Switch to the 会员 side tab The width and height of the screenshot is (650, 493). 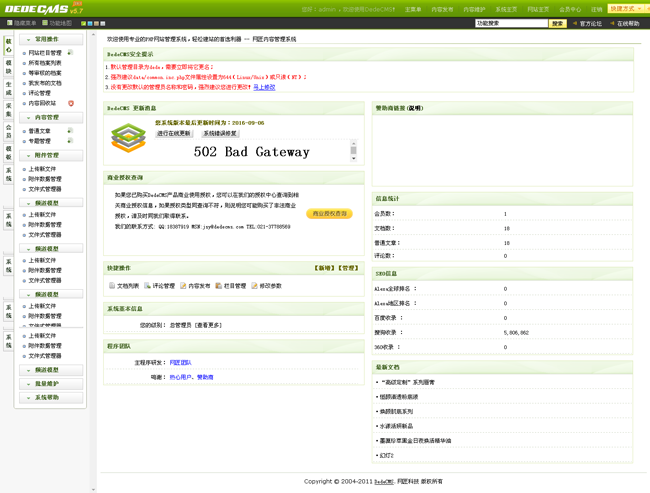[x=9, y=131]
